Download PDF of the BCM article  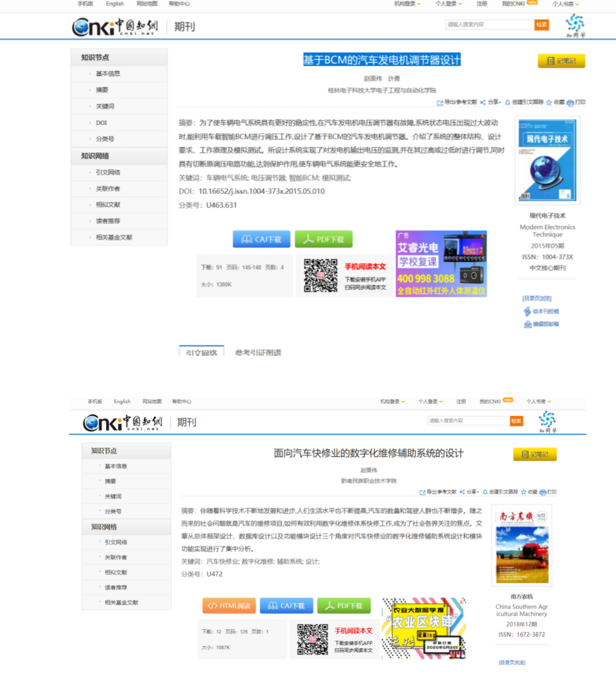[x=323, y=240]
